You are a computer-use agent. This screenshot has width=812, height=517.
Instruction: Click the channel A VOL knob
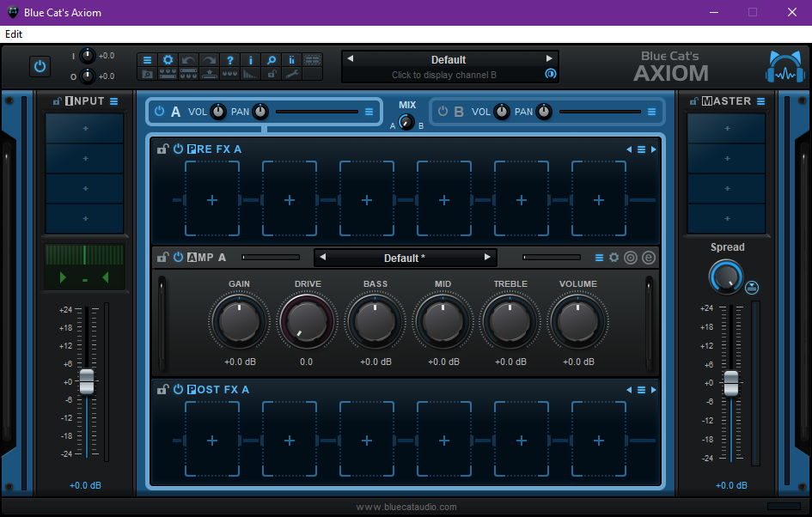click(218, 112)
